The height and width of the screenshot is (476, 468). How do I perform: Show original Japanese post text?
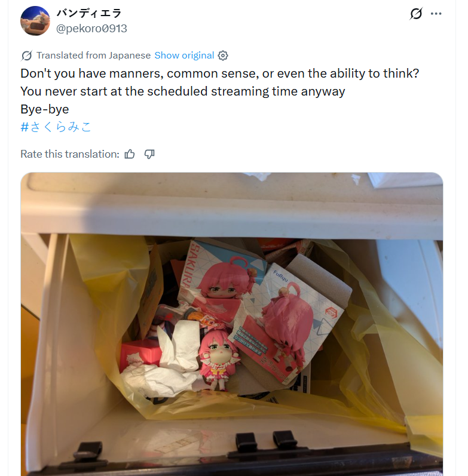(x=184, y=56)
